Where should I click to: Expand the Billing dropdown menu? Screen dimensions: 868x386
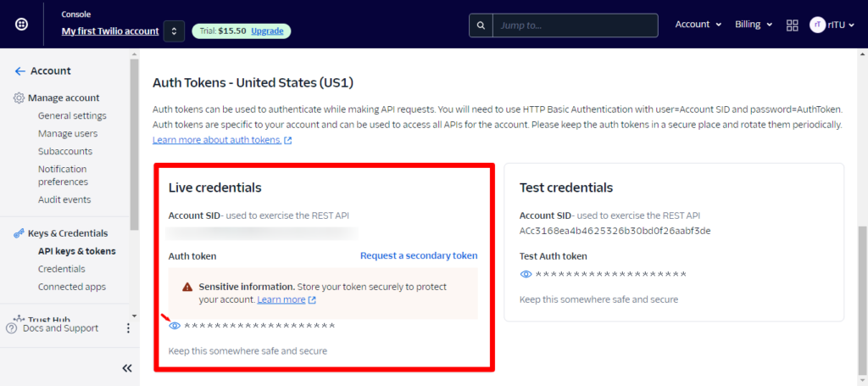click(x=754, y=25)
